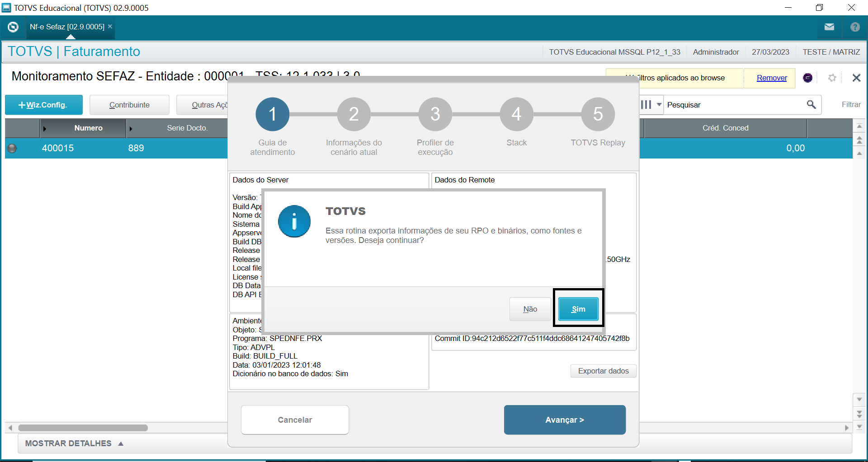Select the Programa: SPEDNFE.PRX line
The image size is (868, 462).
click(x=277, y=338)
